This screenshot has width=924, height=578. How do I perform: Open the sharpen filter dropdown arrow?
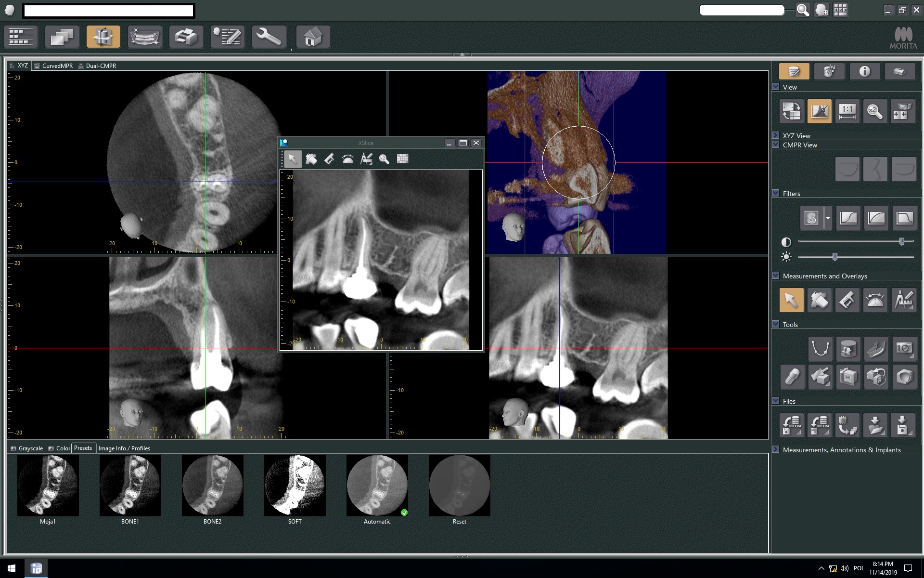(828, 218)
